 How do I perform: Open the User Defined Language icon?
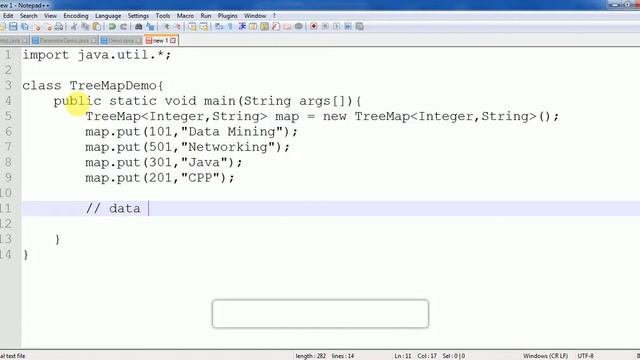(253, 27)
